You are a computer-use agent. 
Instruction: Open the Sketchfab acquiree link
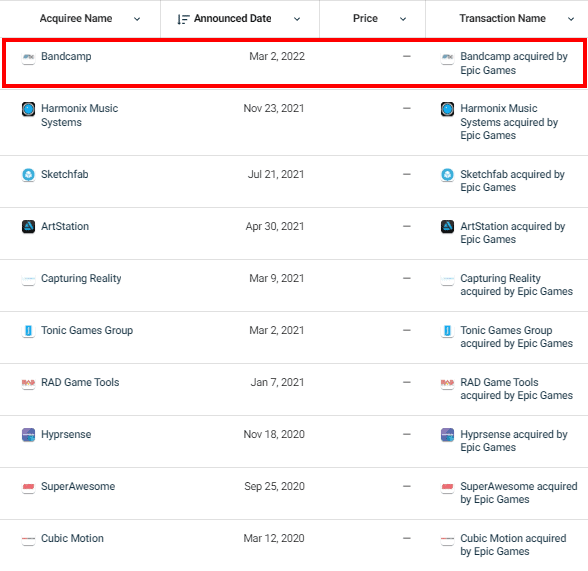(64, 174)
